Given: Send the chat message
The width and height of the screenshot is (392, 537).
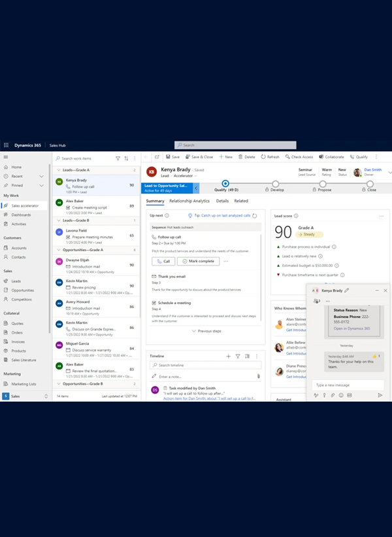Looking at the screenshot, I should coord(380,395).
